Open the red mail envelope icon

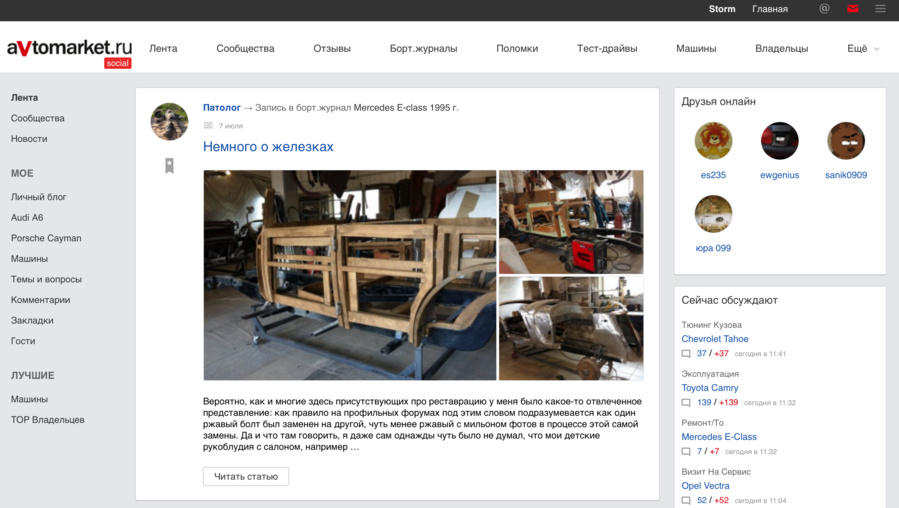(x=853, y=9)
